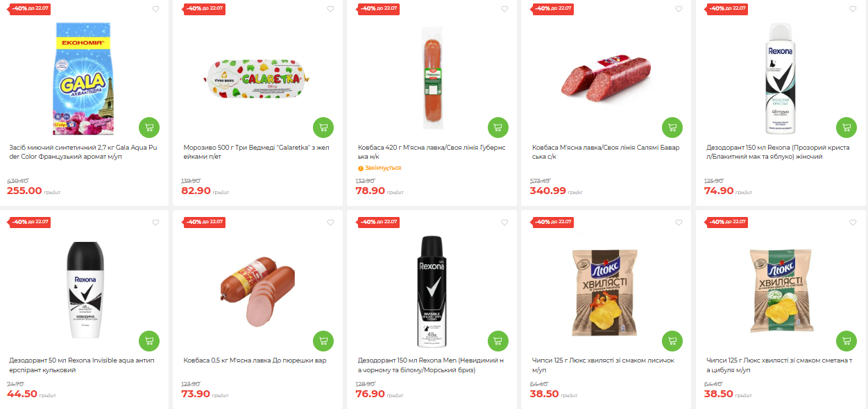The image size is (868, 409).
Task: Add Rexona Men deodorant to cart
Action: (497, 340)
